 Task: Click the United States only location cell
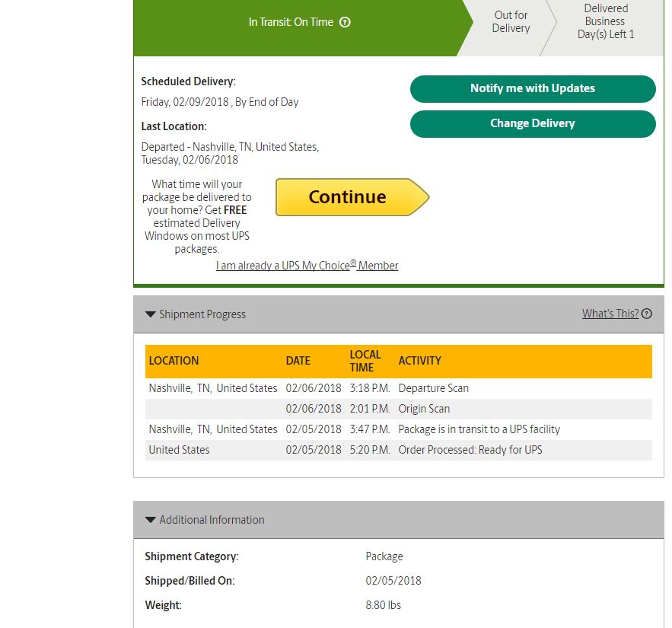click(179, 450)
